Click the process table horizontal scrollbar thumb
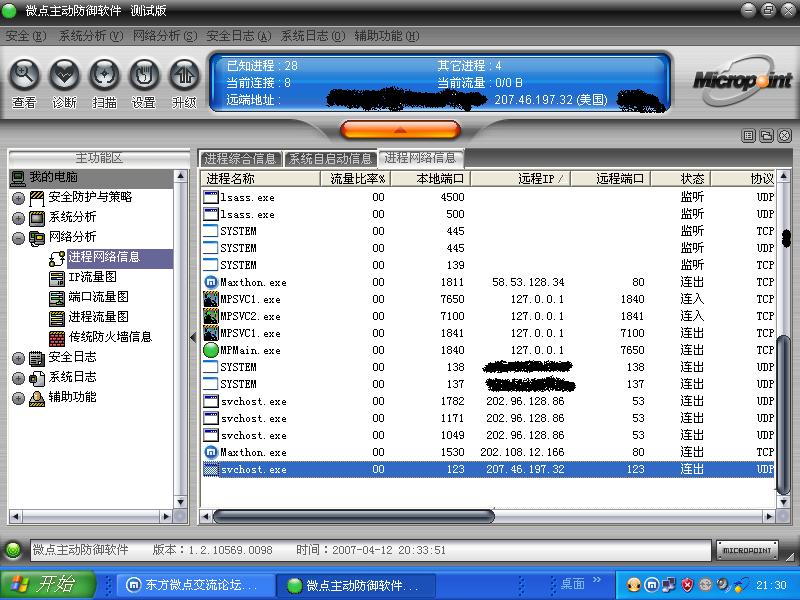 point(354,516)
